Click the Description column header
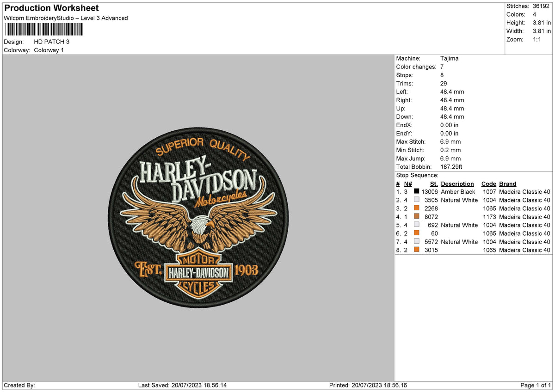The width and height of the screenshot is (555, 392). coord(457,184)
